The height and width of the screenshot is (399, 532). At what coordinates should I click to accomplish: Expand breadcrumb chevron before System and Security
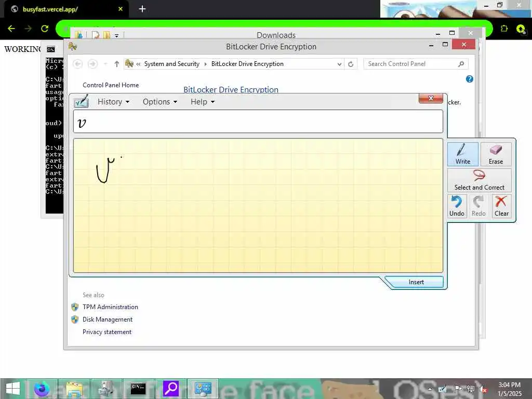pos(138,64)
